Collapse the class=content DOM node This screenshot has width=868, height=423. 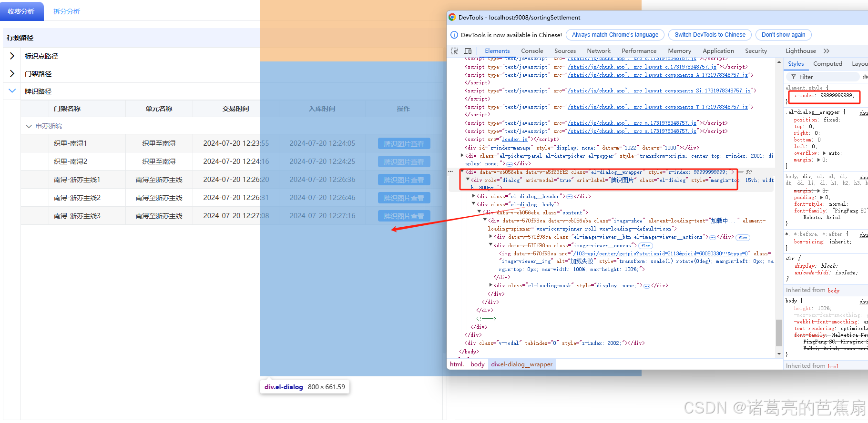[x=479, y=212]
